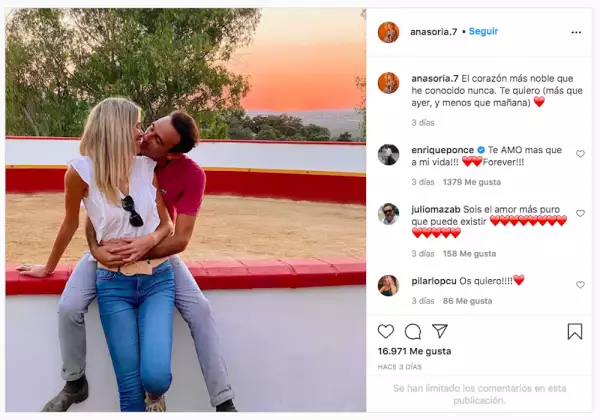Image resolution: width=600 pixels, height=420 pixels.
Task: Like juliomazab's comment heart
Action: pos(580,213)
